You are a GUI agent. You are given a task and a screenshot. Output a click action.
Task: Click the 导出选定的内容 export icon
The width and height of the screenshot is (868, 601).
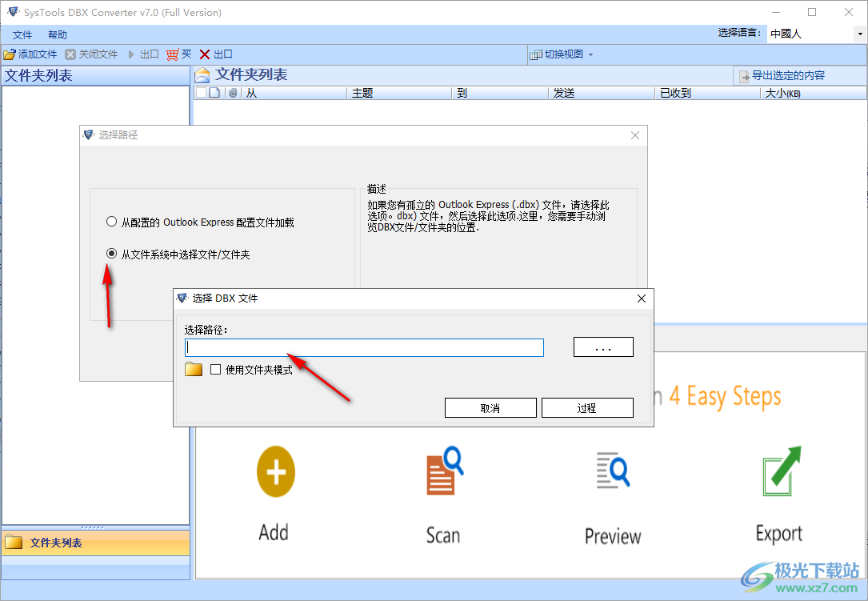point(745,75)
